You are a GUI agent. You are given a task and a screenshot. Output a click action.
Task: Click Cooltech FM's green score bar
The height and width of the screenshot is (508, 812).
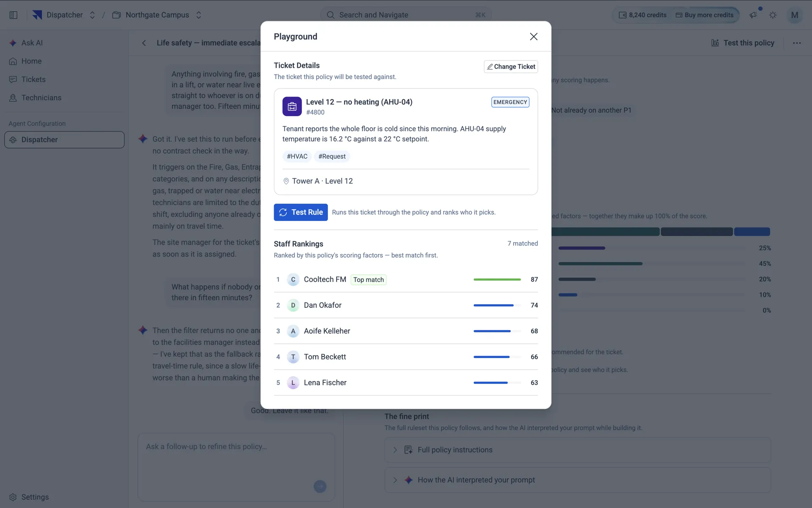click(497, 279)
